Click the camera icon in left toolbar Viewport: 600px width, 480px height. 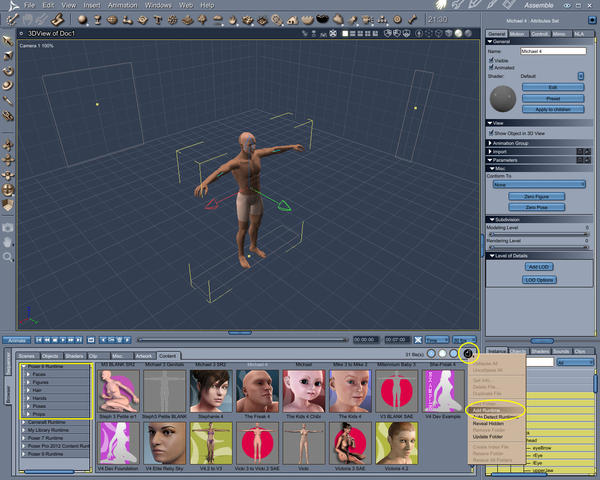pyautogui.click(x=8, y=228)
